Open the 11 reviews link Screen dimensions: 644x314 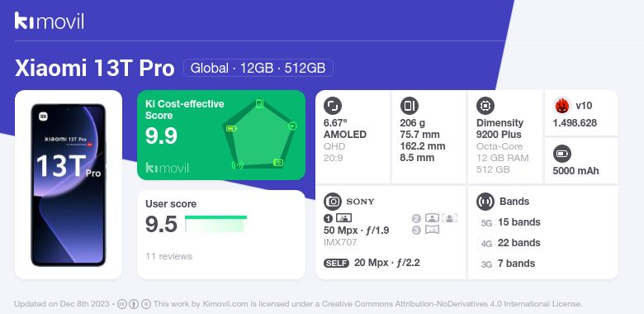pos(168,256)
